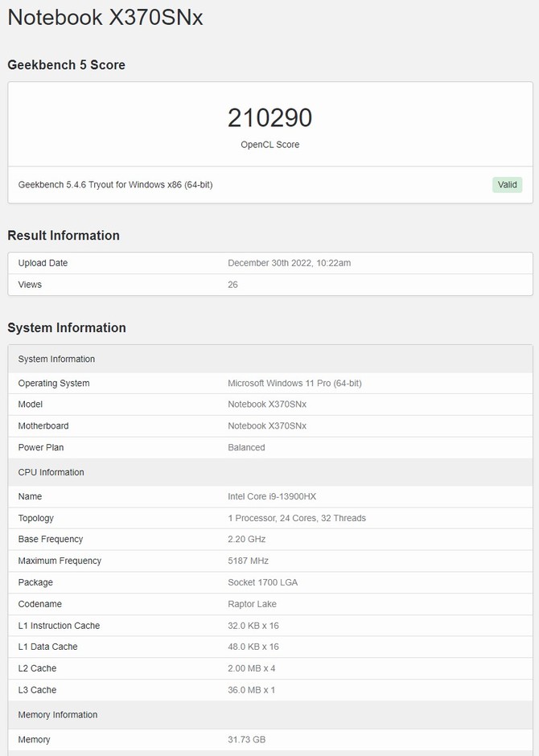Select the '48.0 KB x 16' value

click(253, 647)
